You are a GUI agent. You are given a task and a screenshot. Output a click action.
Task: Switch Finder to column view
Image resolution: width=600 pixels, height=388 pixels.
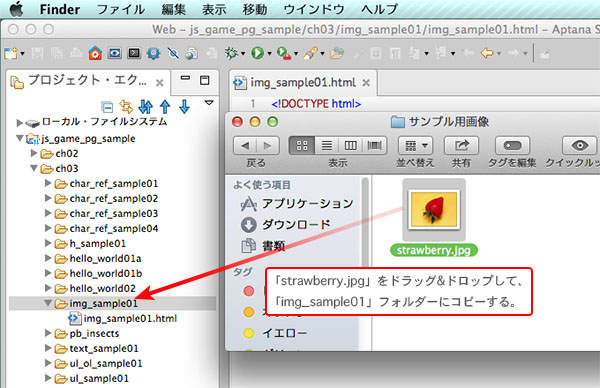pos(351,146)
